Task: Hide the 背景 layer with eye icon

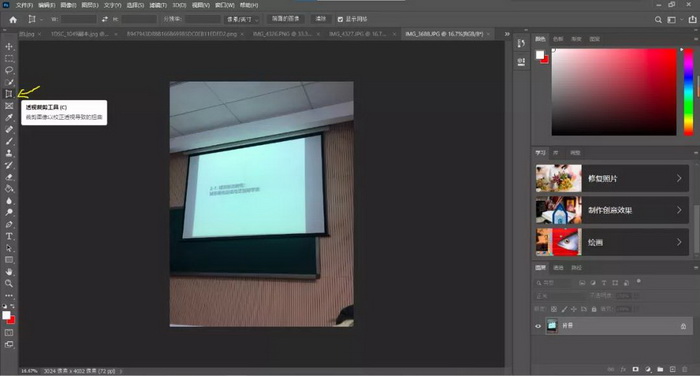Action: tap(538, 326)
